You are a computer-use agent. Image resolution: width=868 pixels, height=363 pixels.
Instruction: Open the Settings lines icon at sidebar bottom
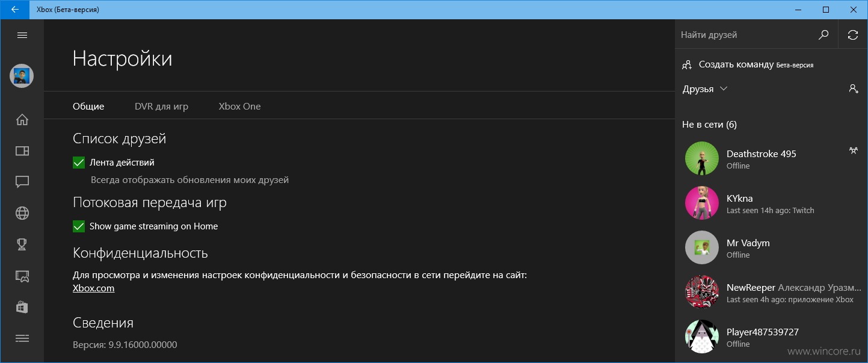coord(22,338)
